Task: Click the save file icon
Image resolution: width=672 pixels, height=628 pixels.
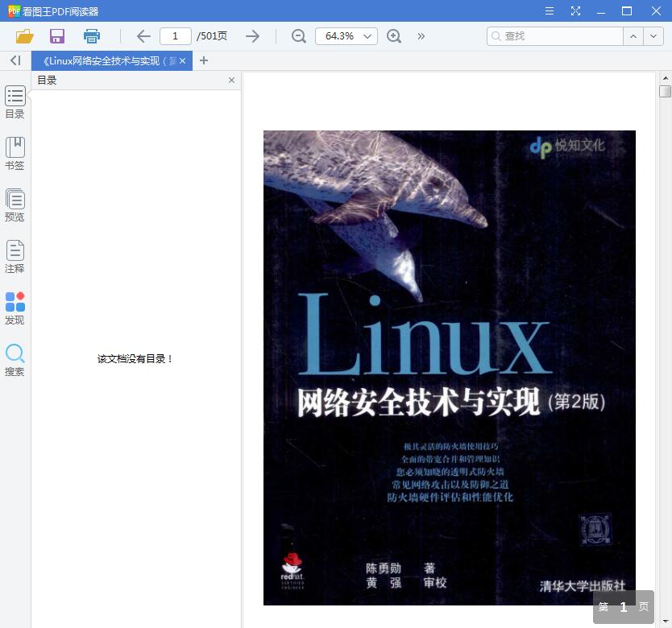Action: click(56, 36)
